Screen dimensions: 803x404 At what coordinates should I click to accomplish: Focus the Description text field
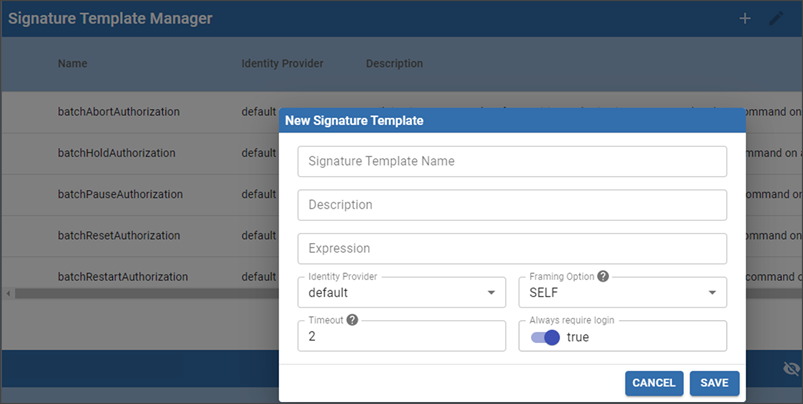[512, 205]
